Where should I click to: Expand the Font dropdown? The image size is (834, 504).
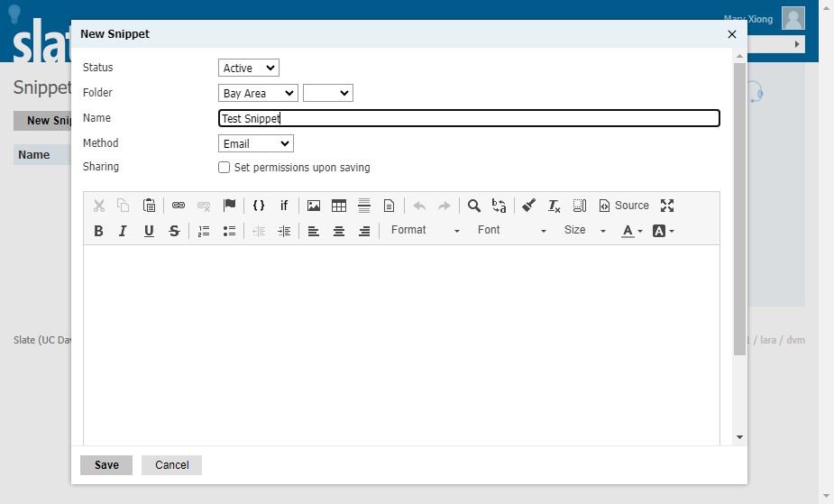click(510, 230)
